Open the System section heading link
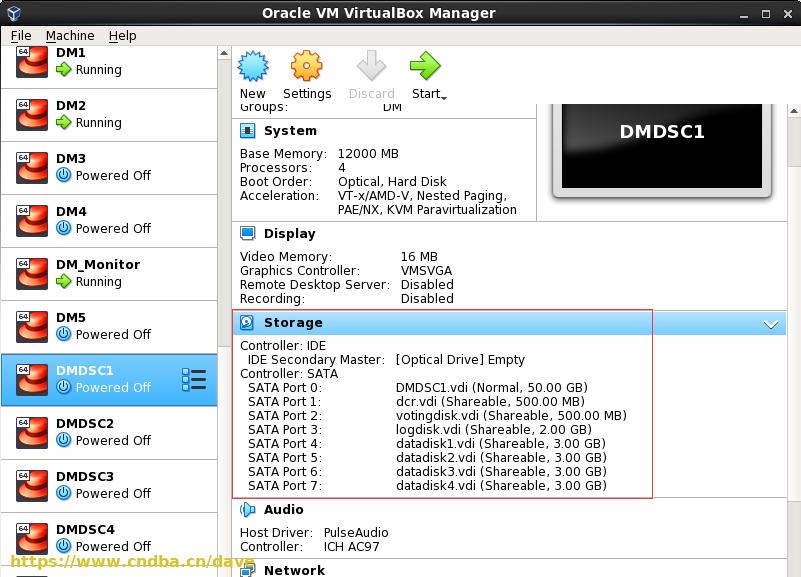Image resolution: width=801 pixels, height=577 pixels. click(x=290, y=131)
